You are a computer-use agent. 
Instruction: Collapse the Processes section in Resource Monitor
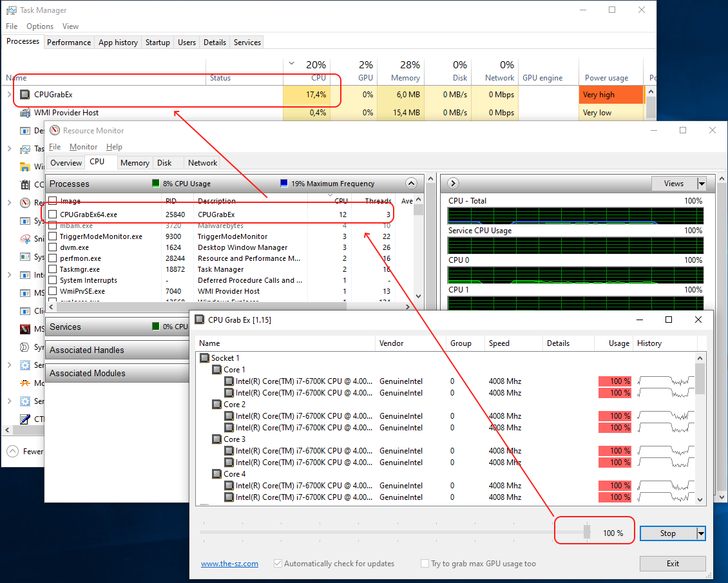(411, 184)
